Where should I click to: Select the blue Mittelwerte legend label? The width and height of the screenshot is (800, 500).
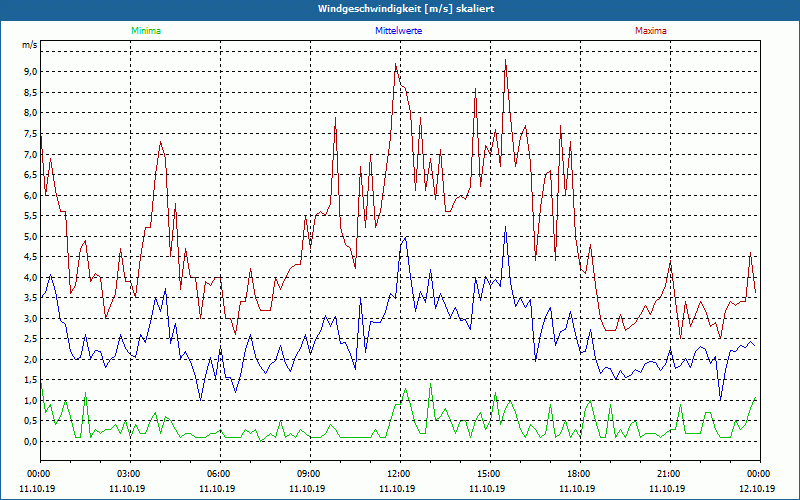click(x=398, y=31)
